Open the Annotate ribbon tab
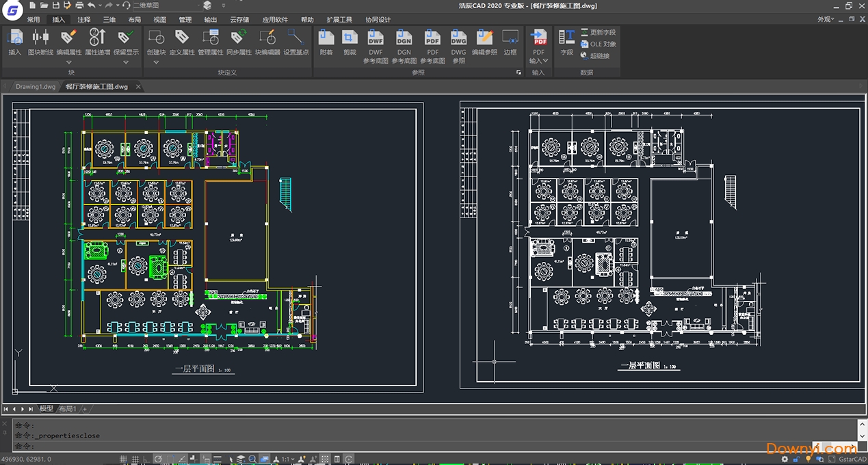868x465 pixels. [x=83, y=20]
